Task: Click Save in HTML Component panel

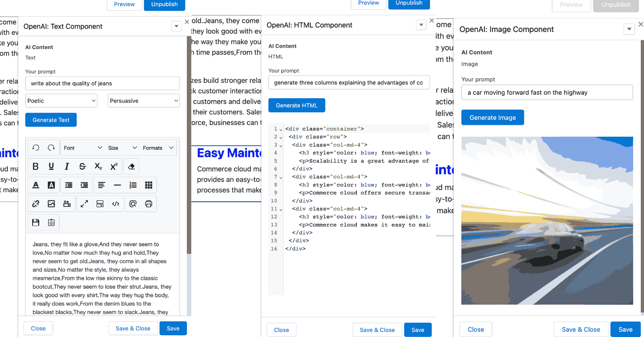Action: pos(418,330)
